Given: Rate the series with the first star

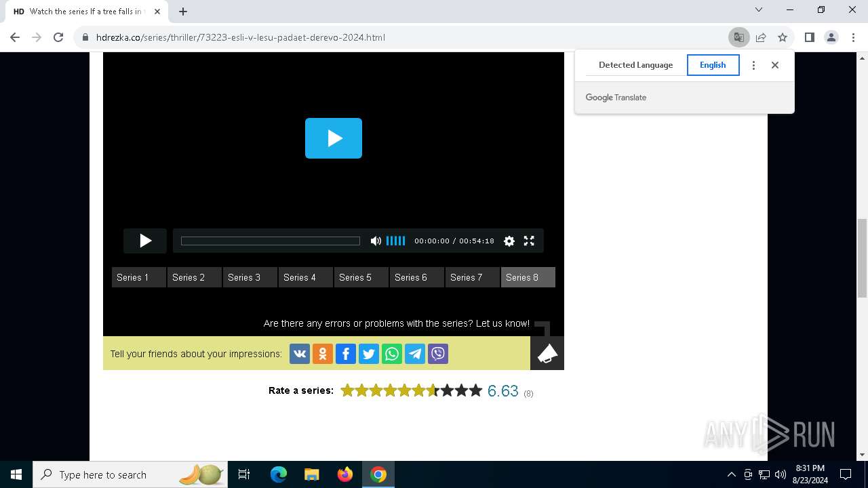Looking at the screenshot, I should pos(347,390).
